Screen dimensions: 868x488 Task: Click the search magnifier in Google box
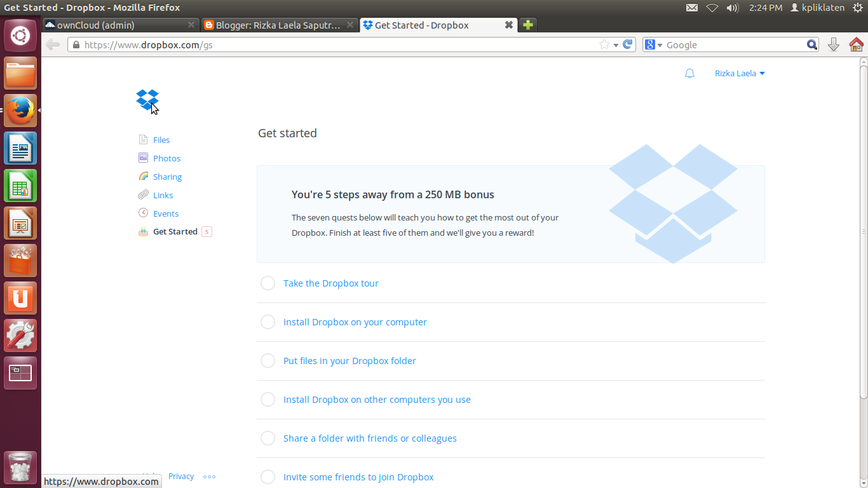point(812,44)
